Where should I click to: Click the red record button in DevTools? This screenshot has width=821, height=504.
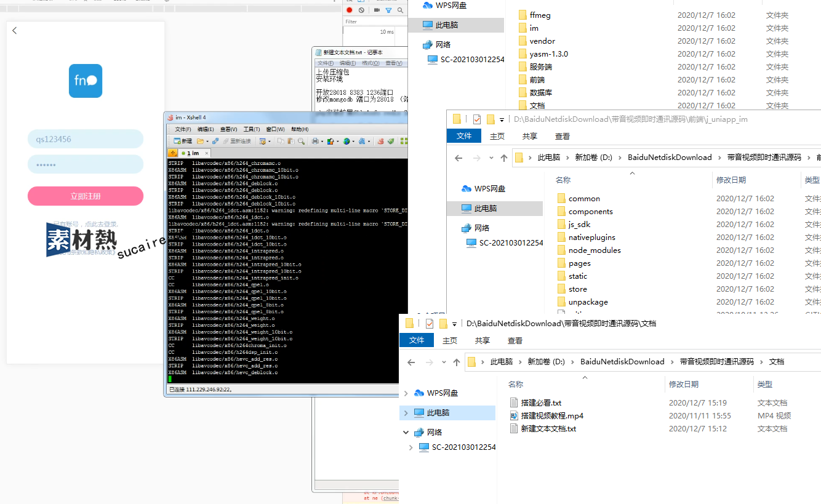tap(350, 10)
